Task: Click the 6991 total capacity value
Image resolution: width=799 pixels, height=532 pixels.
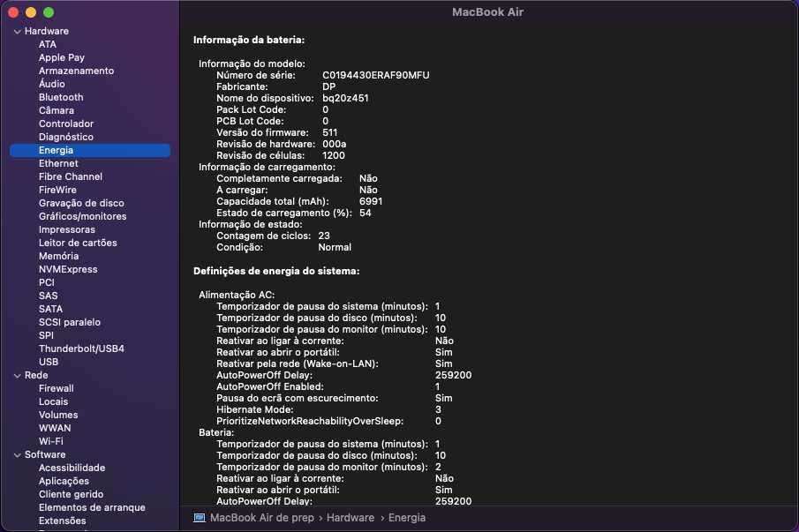Action: pos(371,202)
